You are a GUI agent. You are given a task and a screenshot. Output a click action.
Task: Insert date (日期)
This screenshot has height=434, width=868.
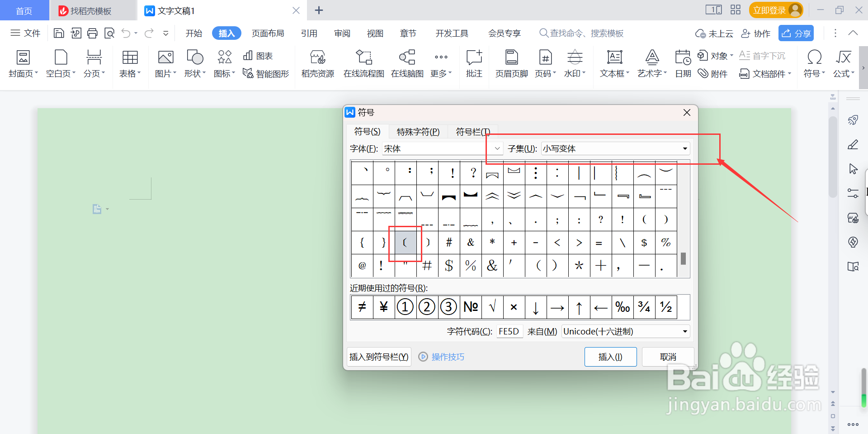point(683,63)
